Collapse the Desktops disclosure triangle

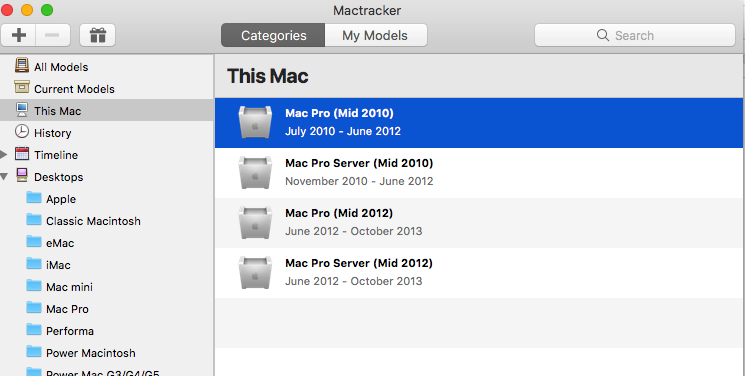[x=4, y=177]
